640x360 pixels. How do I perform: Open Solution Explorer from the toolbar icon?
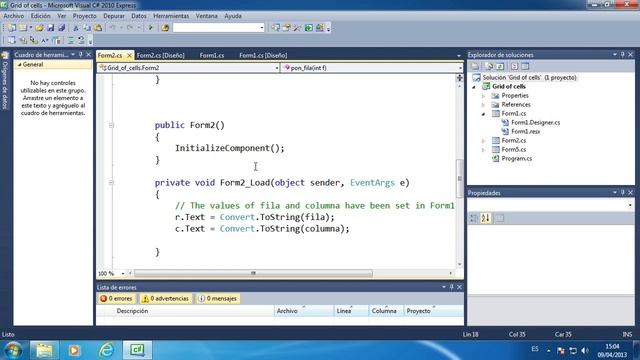click(x=276, y=28)
